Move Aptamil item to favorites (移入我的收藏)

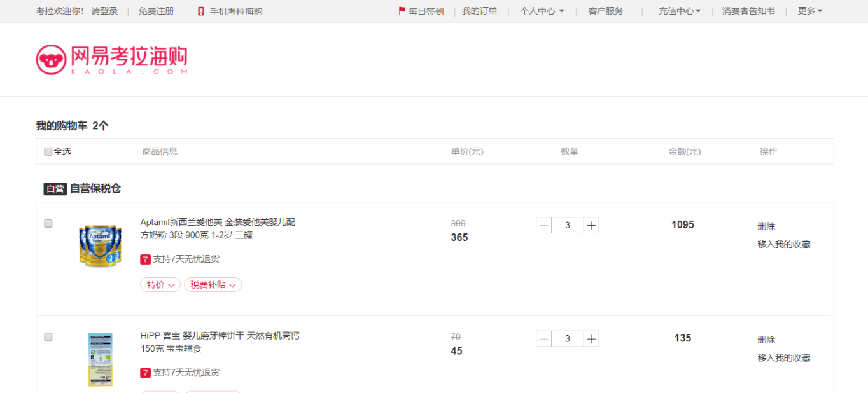coord(784,245)
